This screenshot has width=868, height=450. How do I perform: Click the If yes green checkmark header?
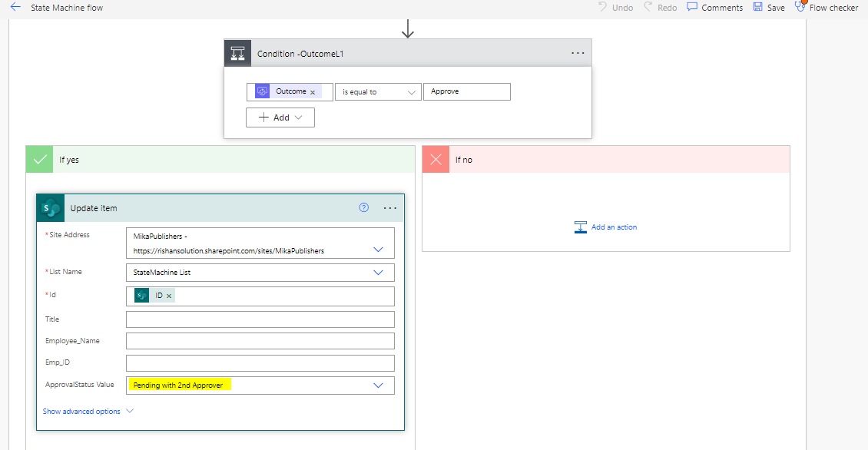point(40,160)
